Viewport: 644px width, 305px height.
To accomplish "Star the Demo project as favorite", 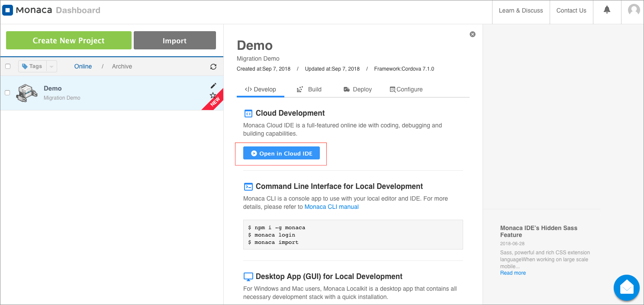I will 213,95.
